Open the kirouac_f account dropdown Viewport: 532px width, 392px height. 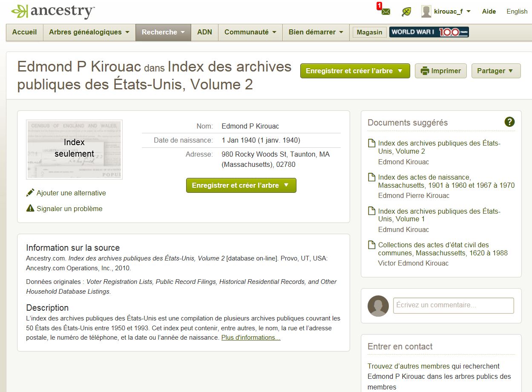(x=452, y=11)
